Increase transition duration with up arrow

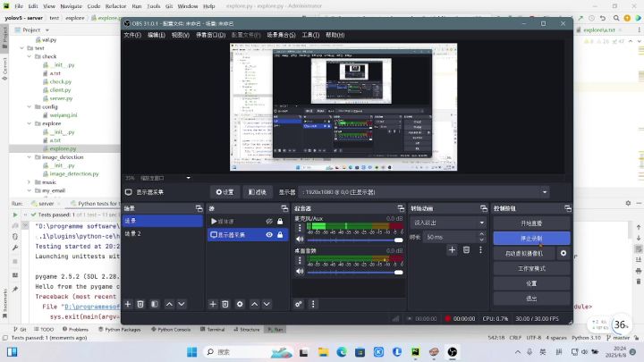point(482,234)
